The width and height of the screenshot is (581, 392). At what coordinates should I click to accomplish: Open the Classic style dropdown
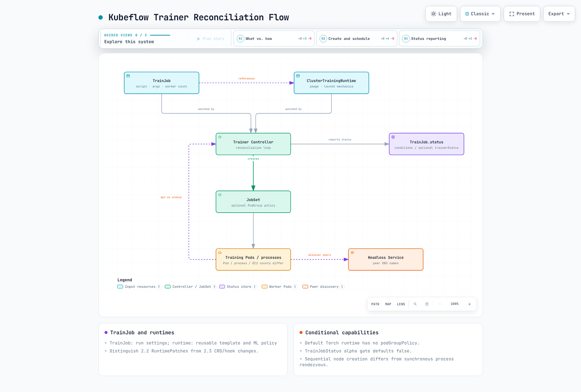click(480, 14)
